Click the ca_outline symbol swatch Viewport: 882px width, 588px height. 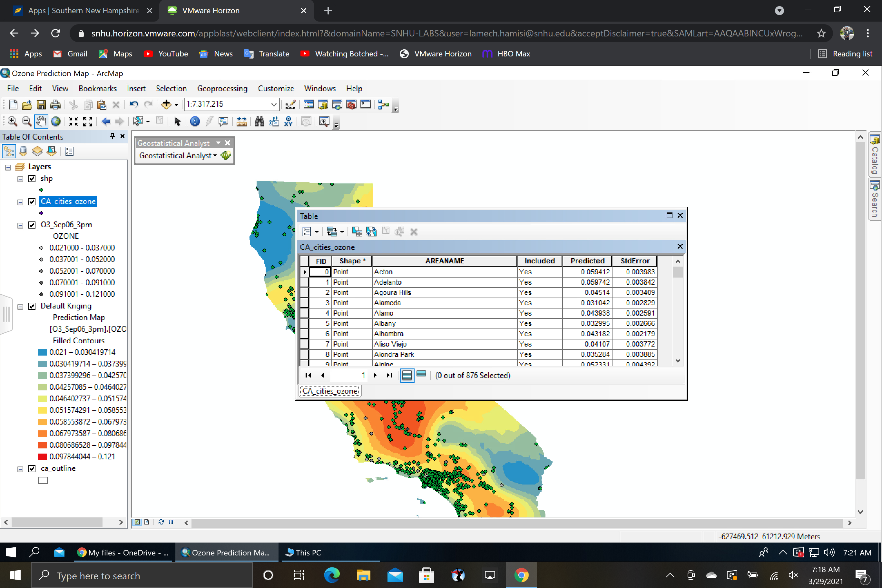coord(43,480)
